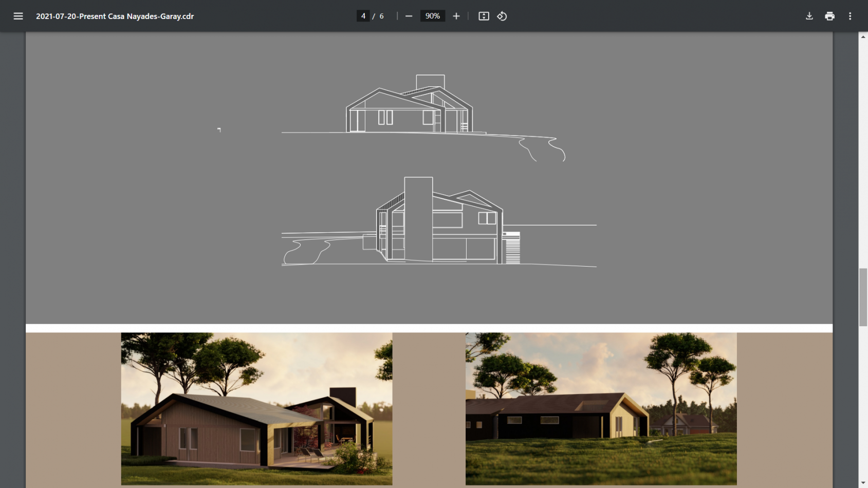Edit the current page number field
The image size is (868, 488).
pyautogui.click(x=363, y=16)
